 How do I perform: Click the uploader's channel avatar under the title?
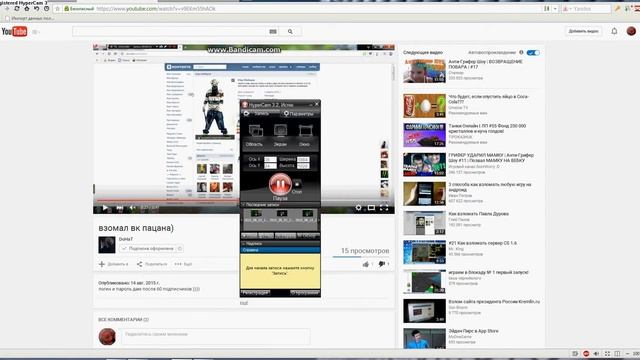[107, 244]
